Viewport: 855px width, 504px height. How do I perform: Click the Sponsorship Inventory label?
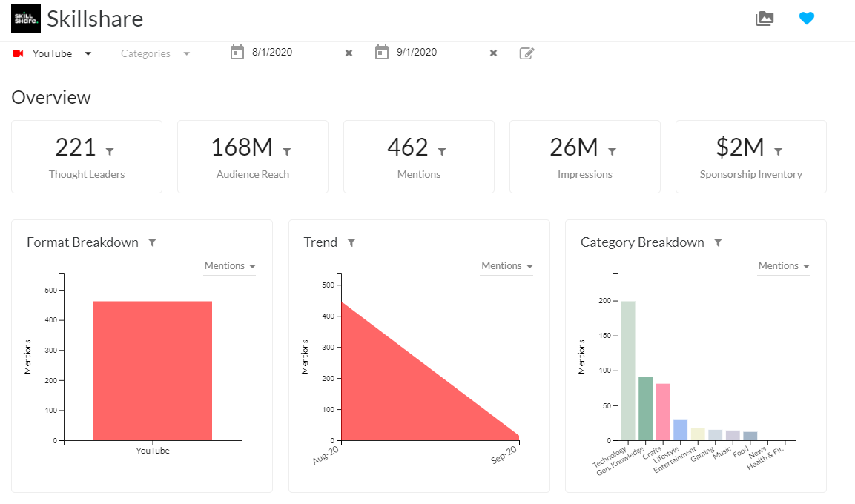coord(751,174)
